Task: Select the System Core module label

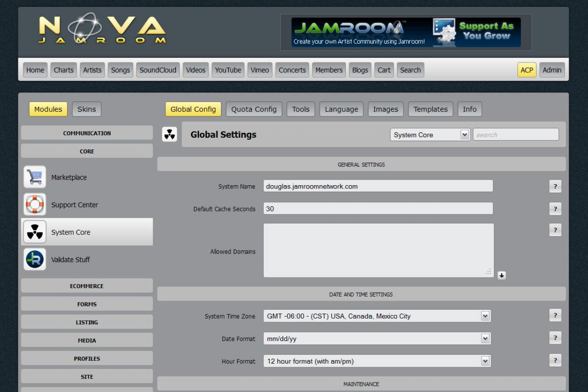Action: click(71, 232)
